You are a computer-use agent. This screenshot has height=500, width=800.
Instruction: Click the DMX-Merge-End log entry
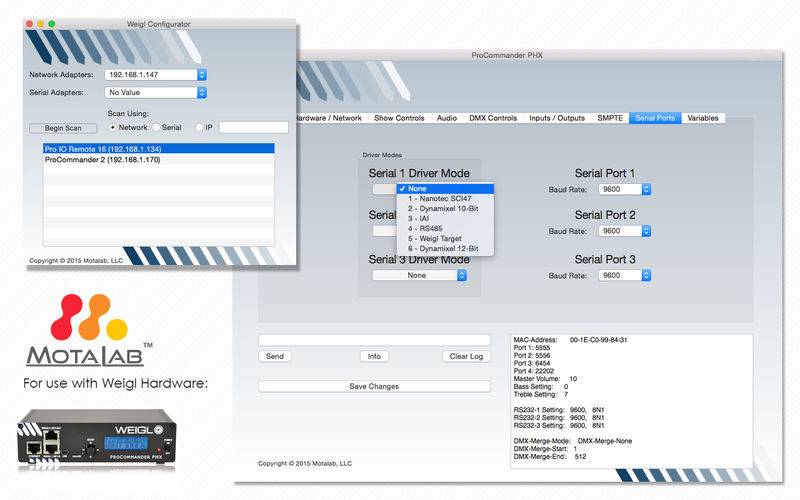(549, 457)
